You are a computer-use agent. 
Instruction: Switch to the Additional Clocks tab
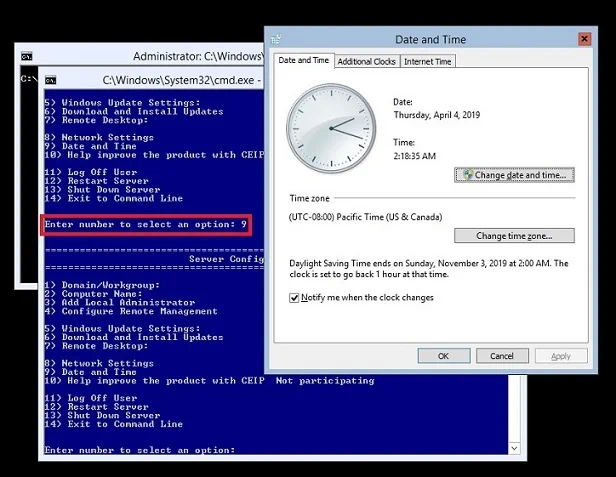tap(367, 61)
